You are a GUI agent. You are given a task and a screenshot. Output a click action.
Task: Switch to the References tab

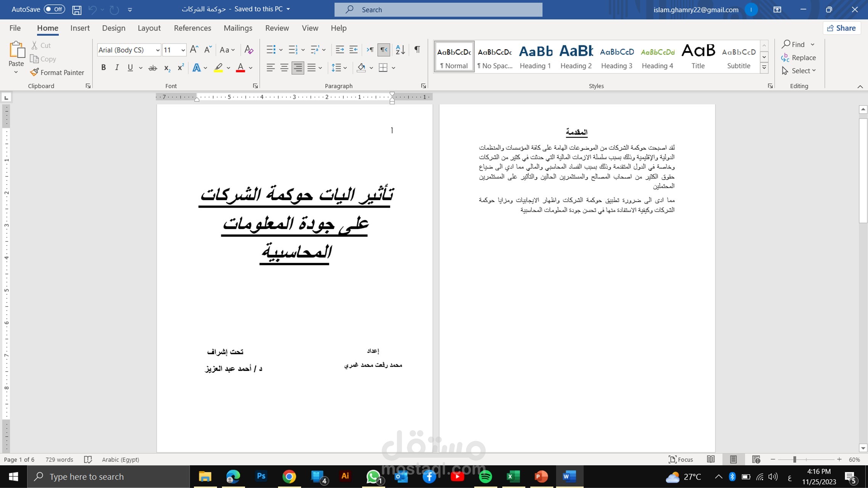[x=192, y=28]
